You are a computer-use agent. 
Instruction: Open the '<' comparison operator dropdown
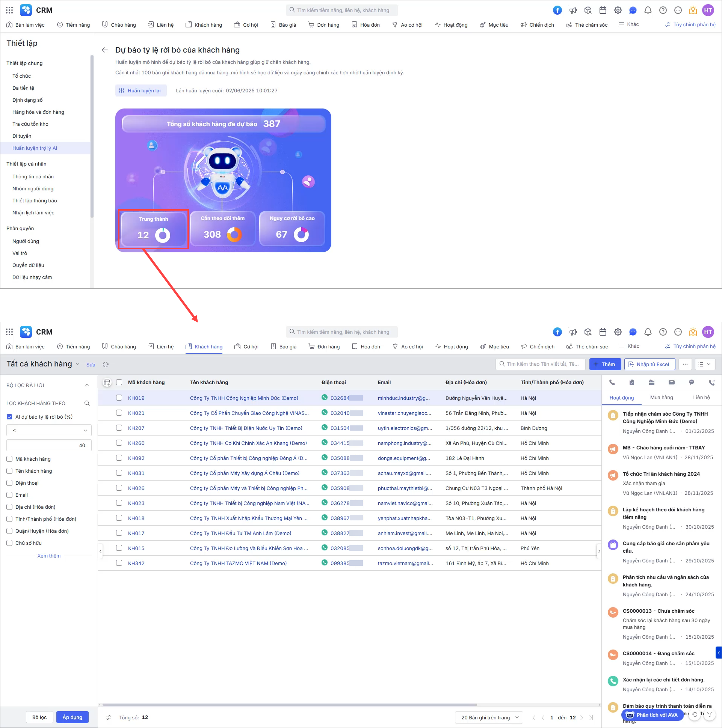coord(49,431)
